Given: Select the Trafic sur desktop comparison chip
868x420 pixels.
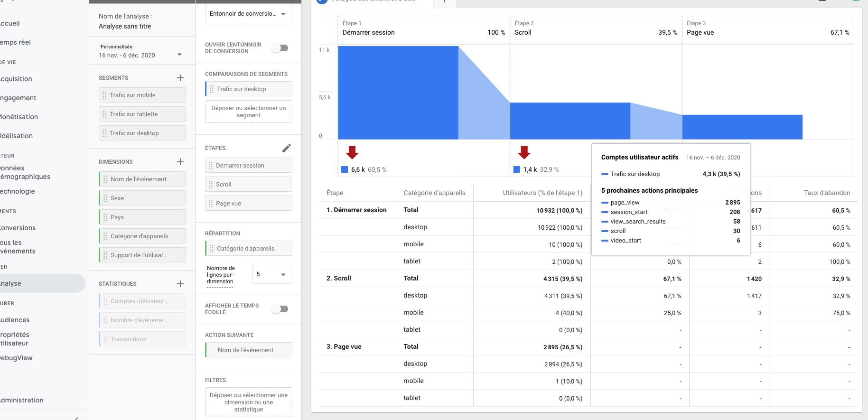Looking at the screenshot, I should pos(249,89).
